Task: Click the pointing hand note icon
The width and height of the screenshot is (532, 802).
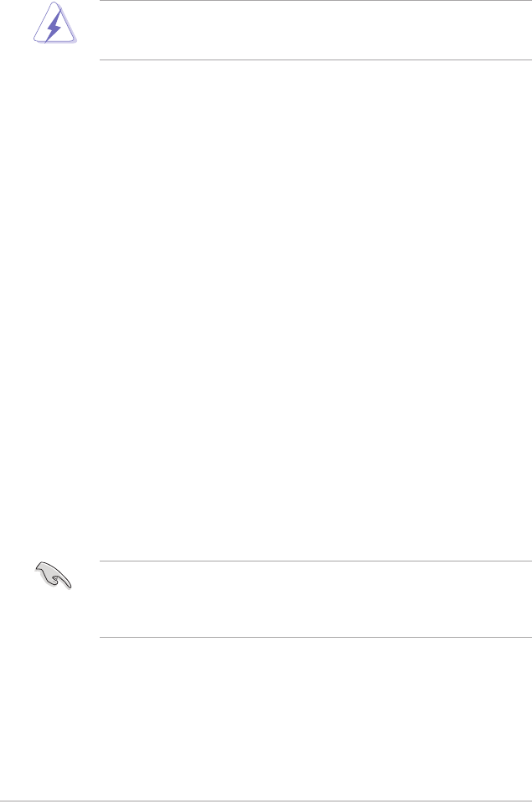Action: (x=54, y=575)
